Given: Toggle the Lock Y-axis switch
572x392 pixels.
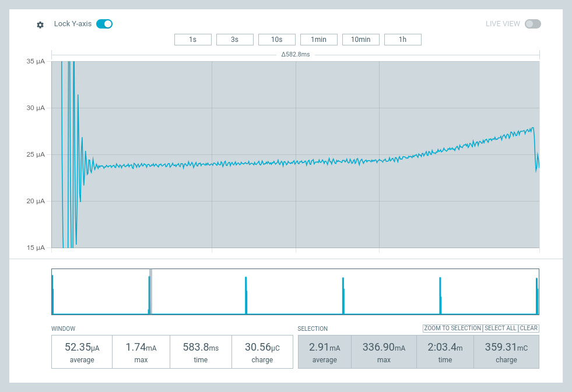Looking at the screenshot, I should pyautogui.click(x=104, y=24).
